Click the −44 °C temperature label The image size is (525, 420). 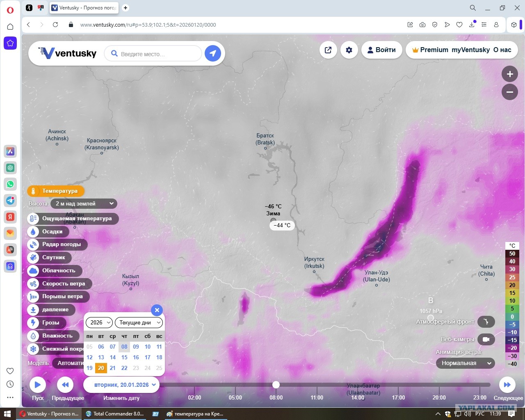click(x=282, y=225)
